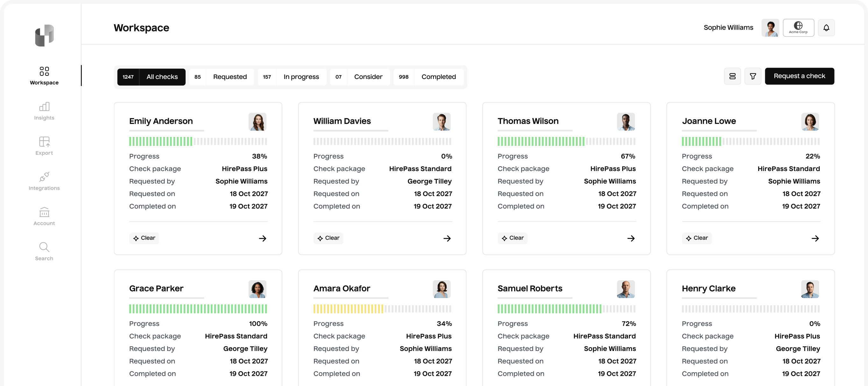Click Henry Clarke's empty progress bar
Screen dimensions: 868x386
[x=751, y=309]
